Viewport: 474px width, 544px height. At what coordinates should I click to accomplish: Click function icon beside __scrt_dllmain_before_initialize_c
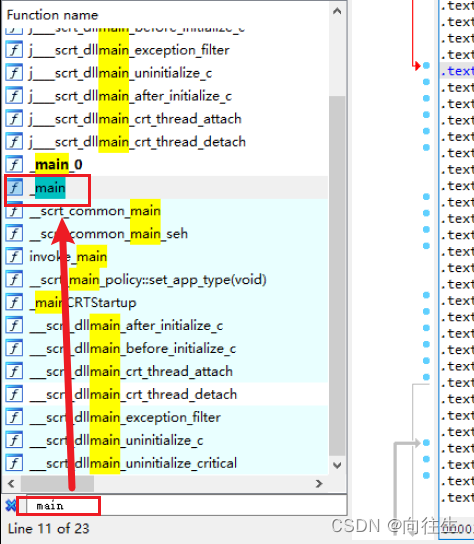click(14, 348)
